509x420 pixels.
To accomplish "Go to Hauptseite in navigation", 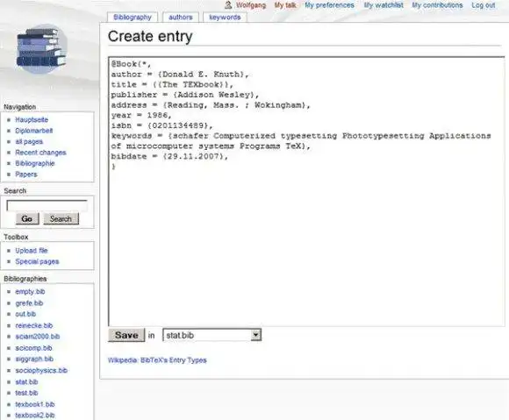I will click(32, 119).
